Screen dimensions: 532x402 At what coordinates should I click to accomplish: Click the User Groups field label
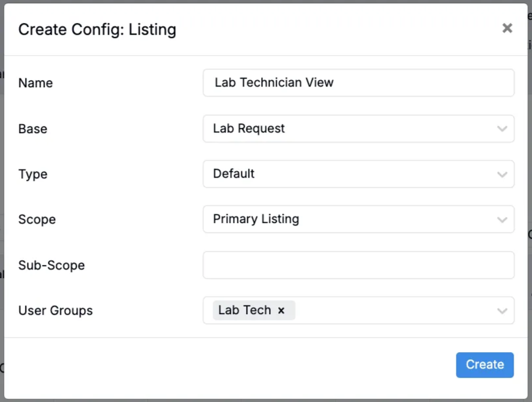pyautogui.click(x=55, y=311)
